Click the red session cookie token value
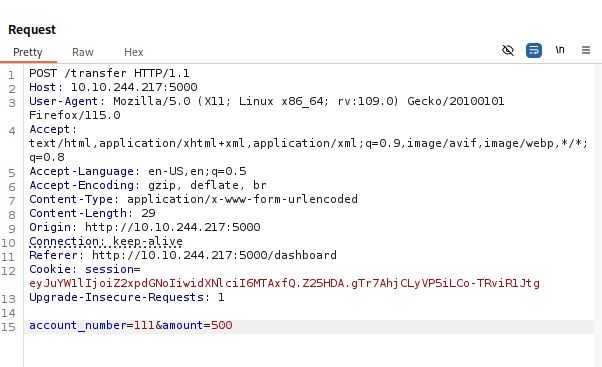 click(x=284, y=283)
